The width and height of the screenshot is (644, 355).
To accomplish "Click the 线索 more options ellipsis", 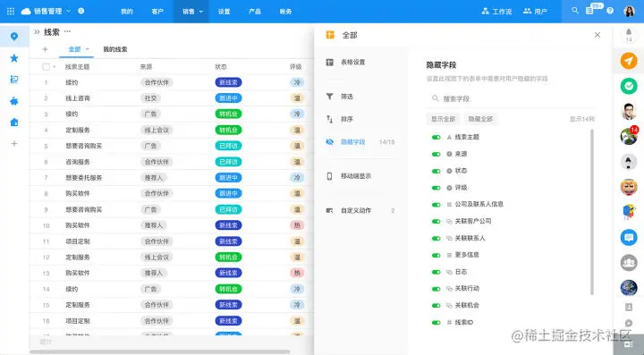I will (67, 31).
